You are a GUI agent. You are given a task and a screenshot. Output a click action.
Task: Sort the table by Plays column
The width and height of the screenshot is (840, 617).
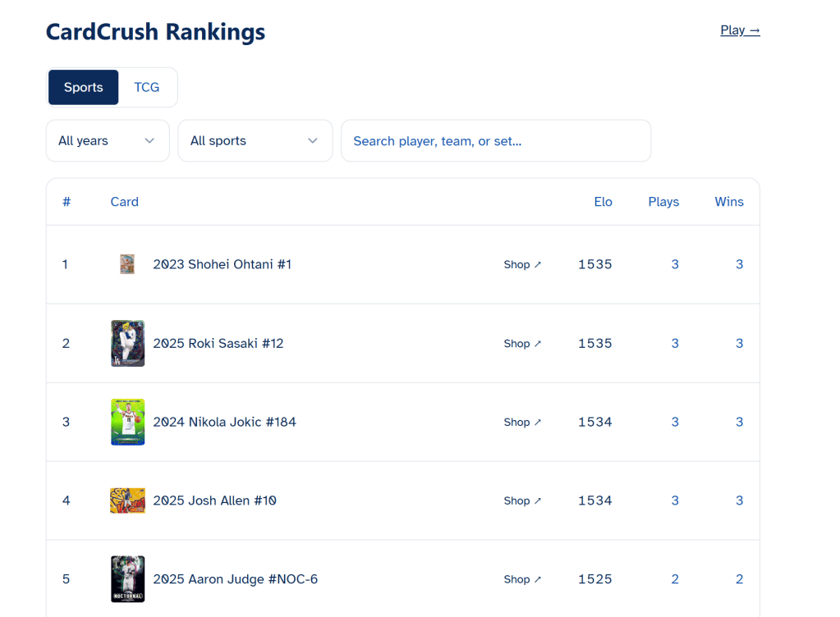[663, 202]
